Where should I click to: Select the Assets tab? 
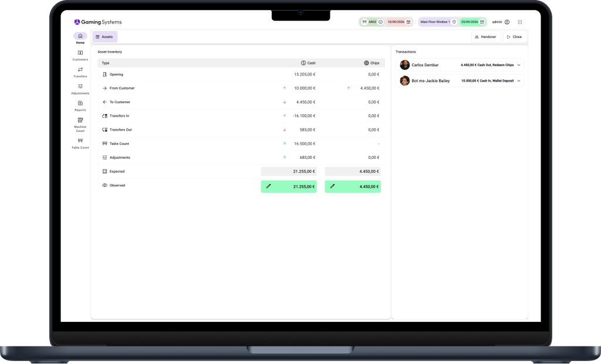[104, 37]
